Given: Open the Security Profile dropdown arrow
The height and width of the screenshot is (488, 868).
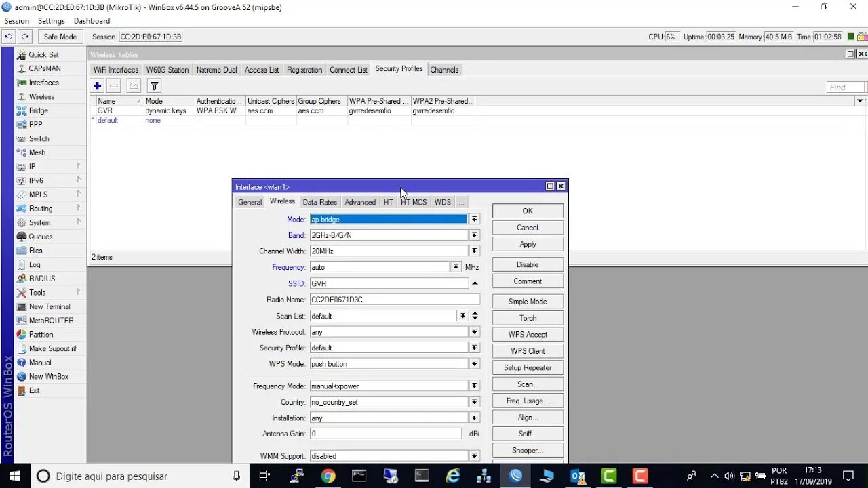Looking at the screenshot, I should [x=475, y=348].
